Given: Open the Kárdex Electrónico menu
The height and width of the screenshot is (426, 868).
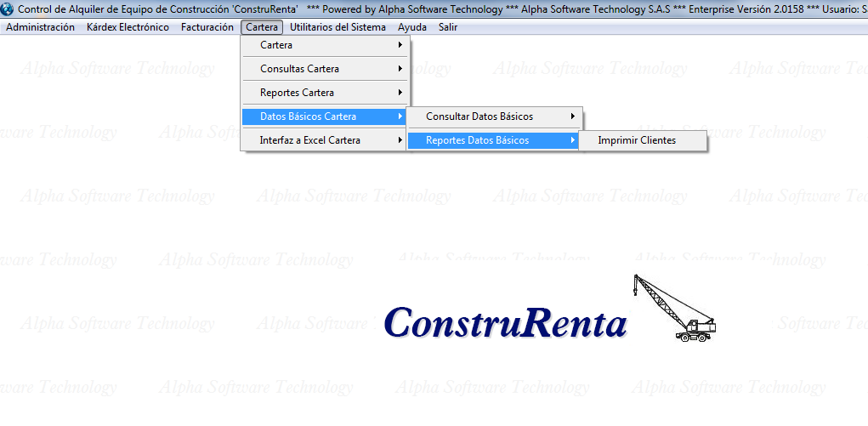Looking at the screenshot, I should click(x=128, y=27).
